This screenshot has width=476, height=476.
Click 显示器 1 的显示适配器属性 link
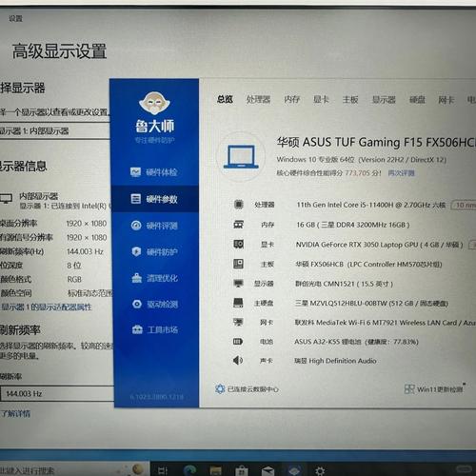(47, 307)
